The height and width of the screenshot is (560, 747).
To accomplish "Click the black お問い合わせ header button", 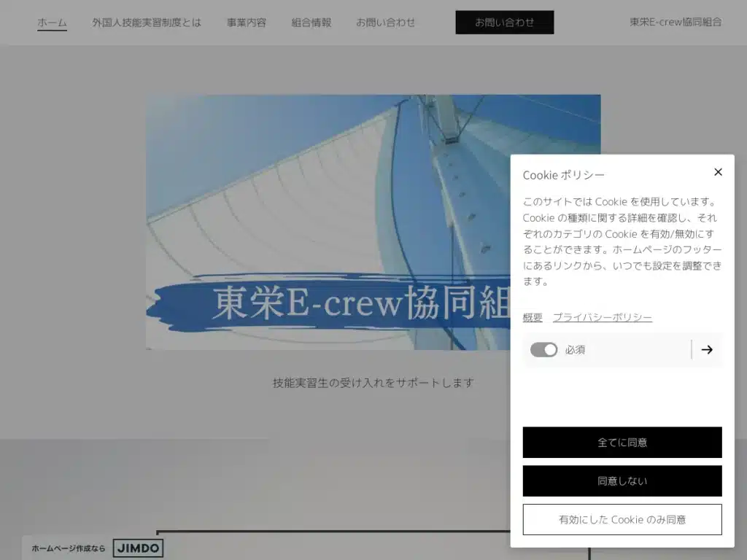I will pyautogui.click(x=505, y=23).
